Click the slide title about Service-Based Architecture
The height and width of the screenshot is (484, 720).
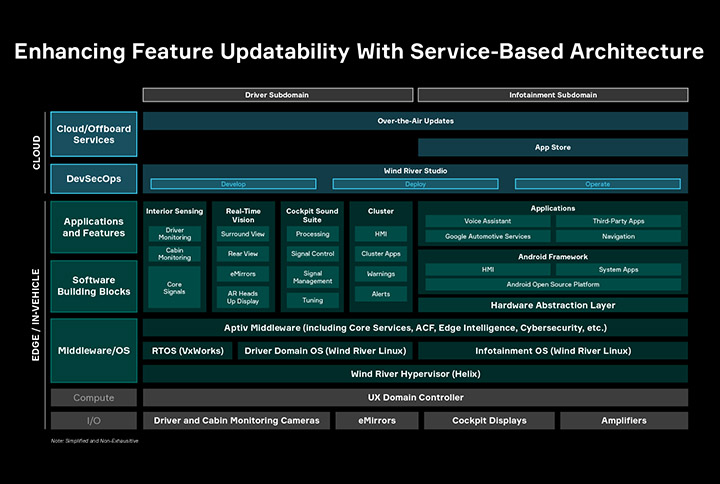point(359,51)
